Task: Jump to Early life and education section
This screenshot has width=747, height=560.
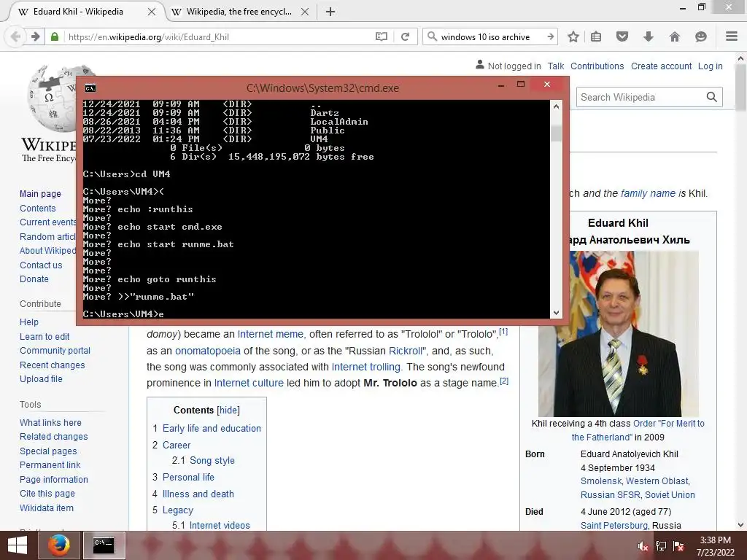Action: tap(212, 429)
